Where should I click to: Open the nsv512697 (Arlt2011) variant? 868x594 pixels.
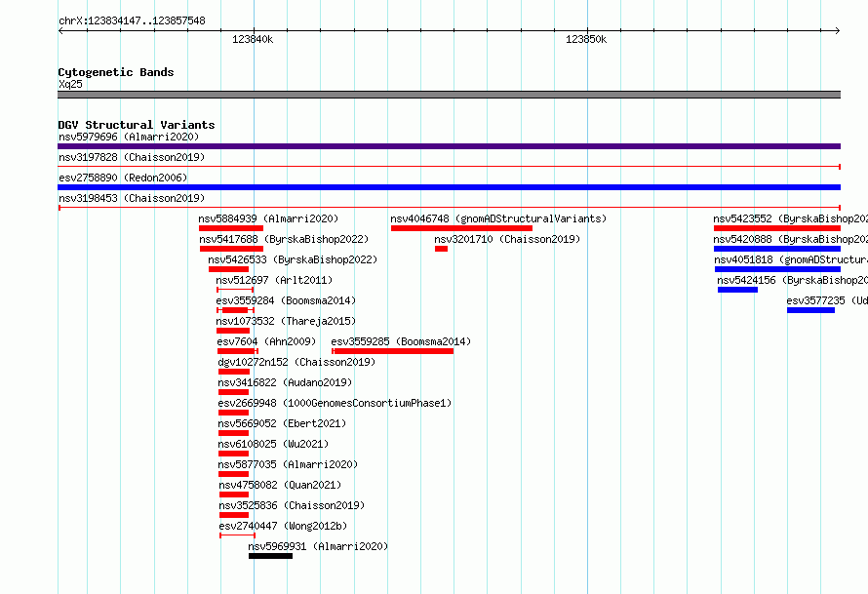(275, 280)
